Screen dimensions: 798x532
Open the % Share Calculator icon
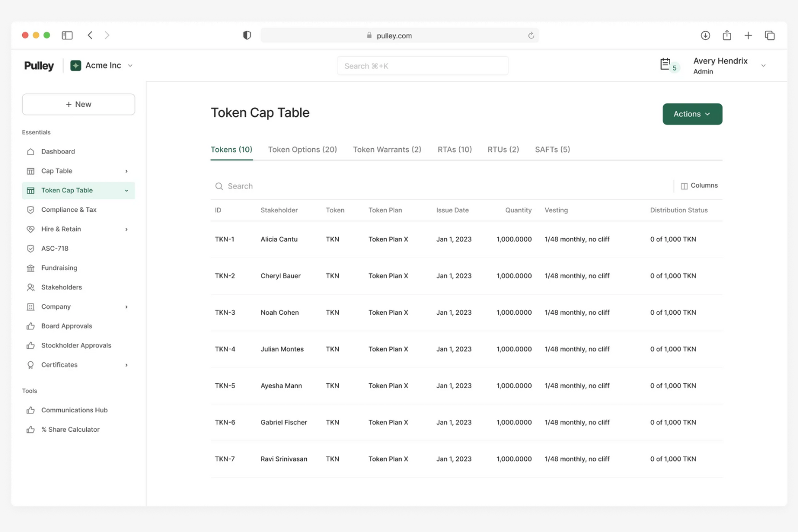click(x=31, y=429)
